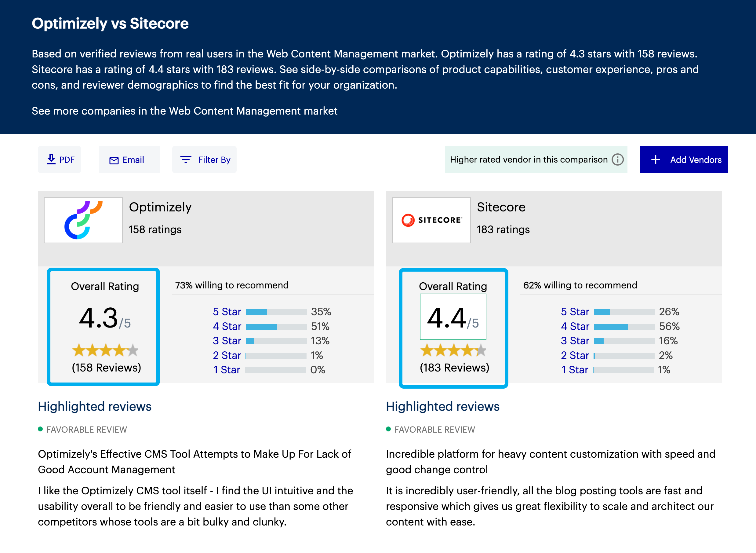This screenshot has width=756, height=553.
Task: Click Optimizely's four-star rating stars
Action: click(x=105, y=350)
